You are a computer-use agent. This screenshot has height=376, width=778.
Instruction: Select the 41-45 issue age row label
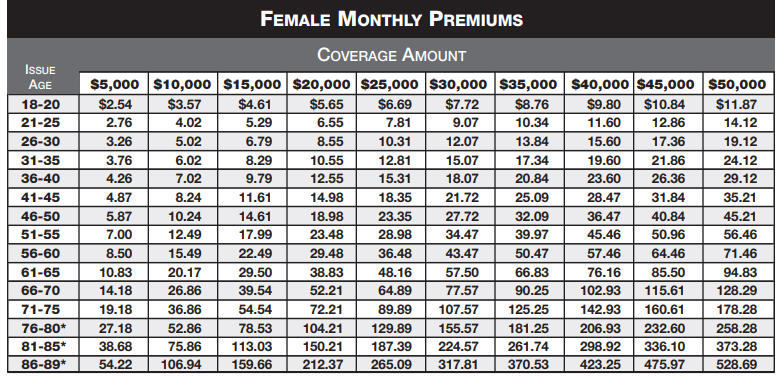[x=40, y=197]
